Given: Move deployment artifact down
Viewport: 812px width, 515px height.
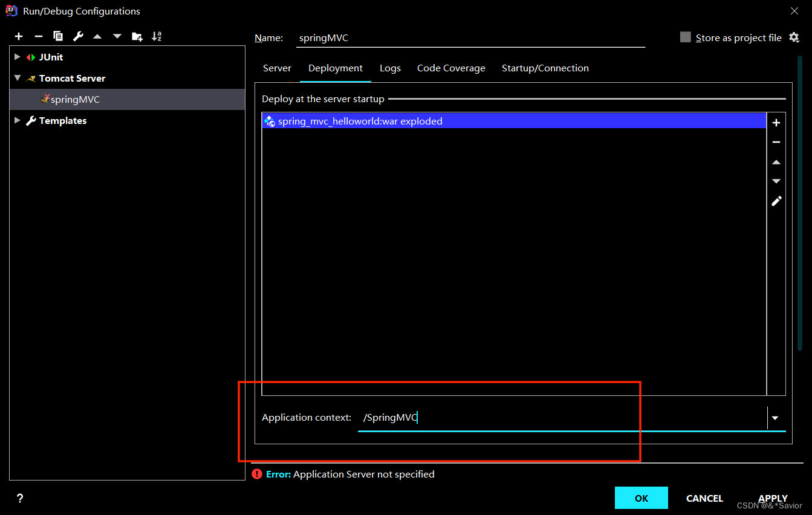Looking at the screenshot, I should click(776, 181).
